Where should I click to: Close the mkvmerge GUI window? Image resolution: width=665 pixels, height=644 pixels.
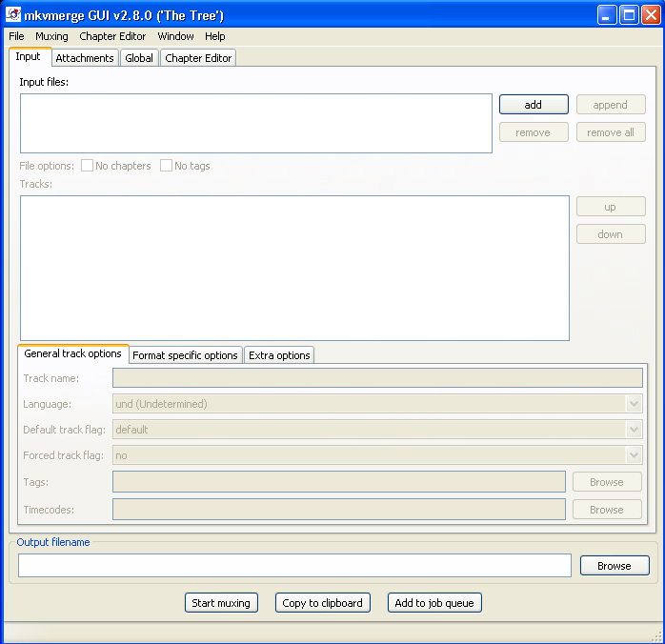[651, 15]
